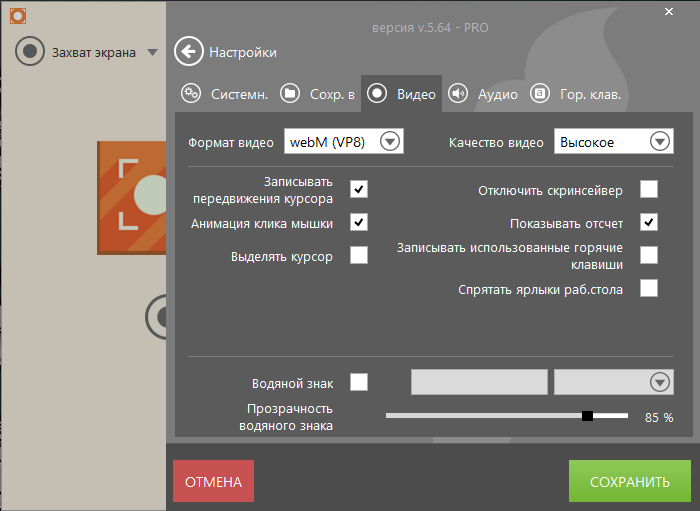Open the Качество видео dropdown arrow
The width and height of the screenshot is (700, 511).
[660, 141]
